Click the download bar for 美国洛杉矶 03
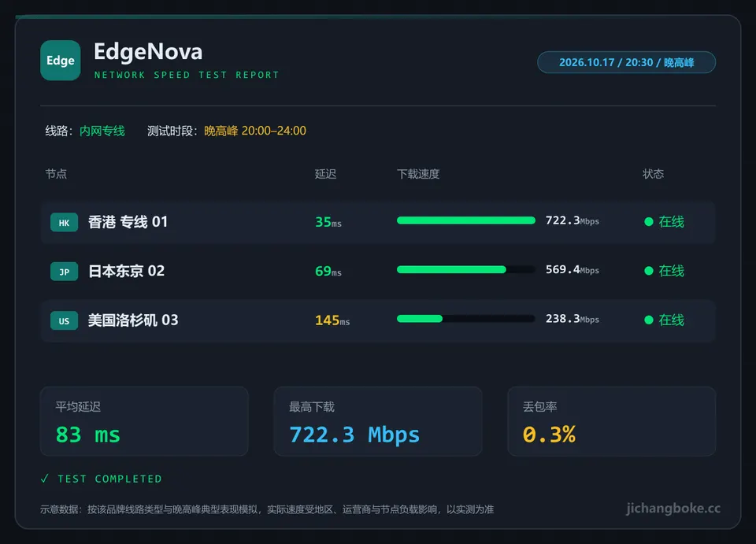 465,319
